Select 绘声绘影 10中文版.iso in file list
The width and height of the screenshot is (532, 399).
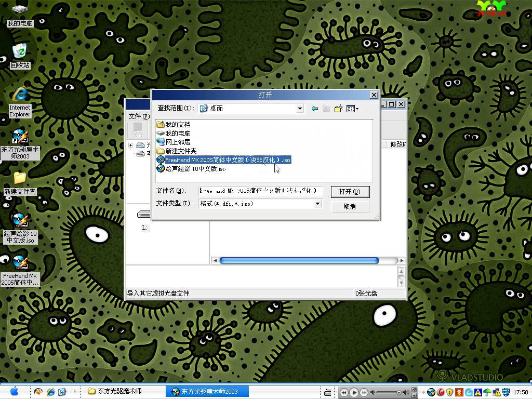(x=191, y=169)
